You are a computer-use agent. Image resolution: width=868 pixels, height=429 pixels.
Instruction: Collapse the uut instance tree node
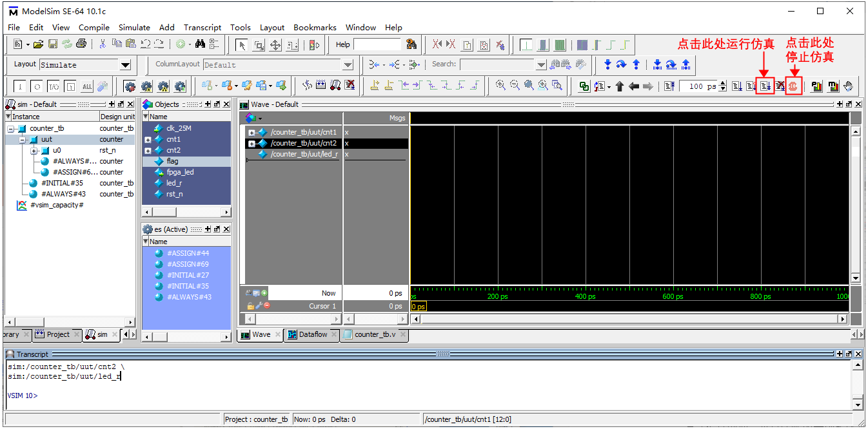23,140
